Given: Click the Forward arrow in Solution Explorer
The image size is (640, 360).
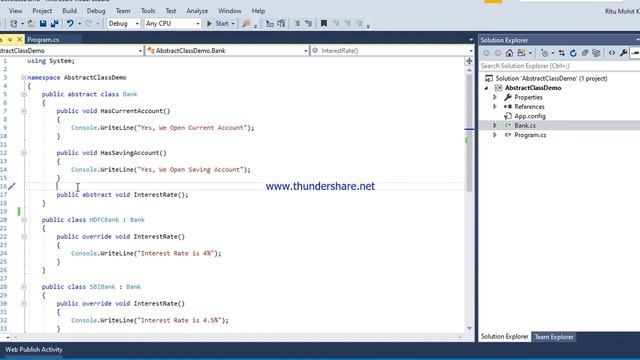Looking at the screenshot, I should [498, 53].
